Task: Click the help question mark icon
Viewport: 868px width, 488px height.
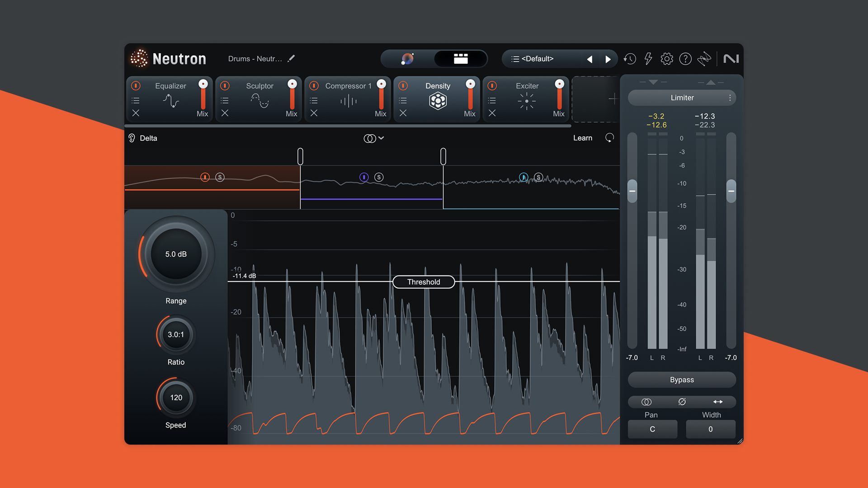Action: click(x=685, y=59)
